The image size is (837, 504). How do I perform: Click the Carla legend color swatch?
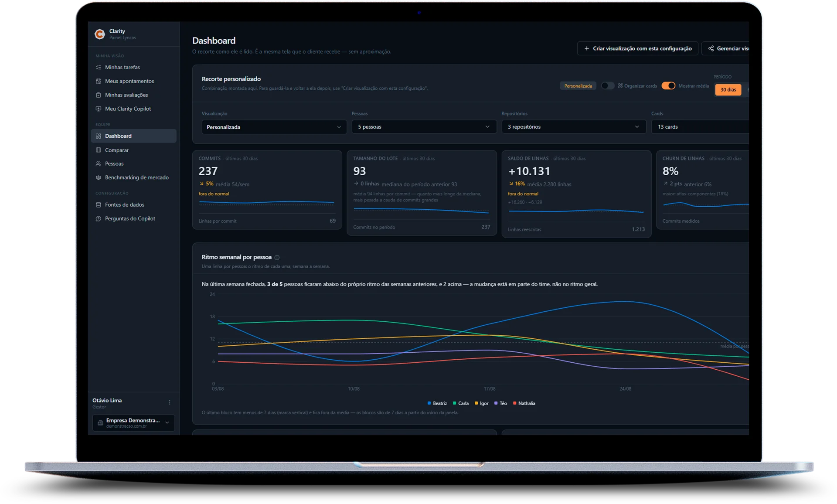(455, 403)
